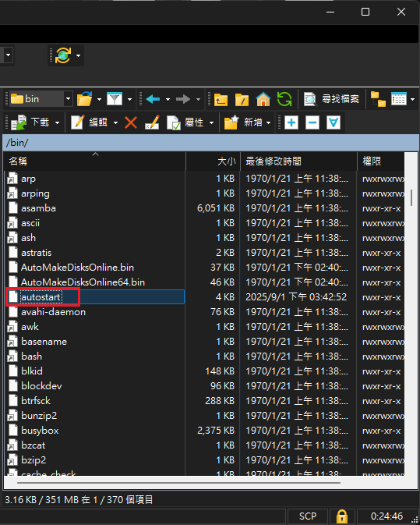Select the blockdev file
420x525 pixels.
[x=41, y=386]
